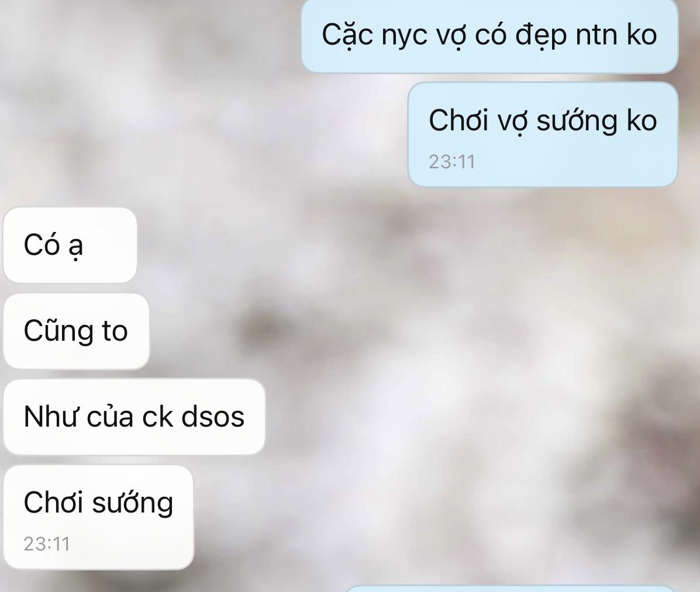700x592 pixels.
Task: Select the top outgoing message ending 'đẹp ntn ko'
Action: [x=489, y=36]
